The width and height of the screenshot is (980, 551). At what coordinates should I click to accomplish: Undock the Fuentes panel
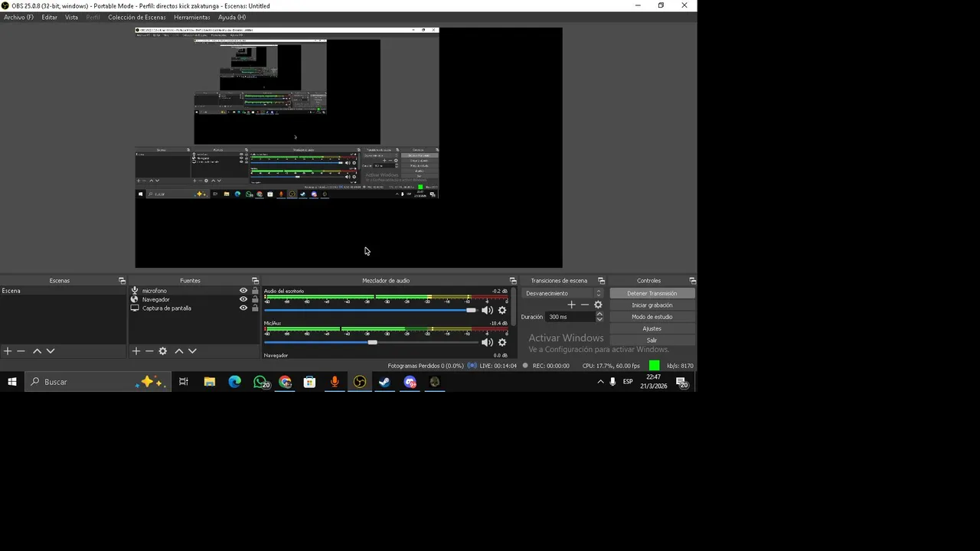[255, 281]
